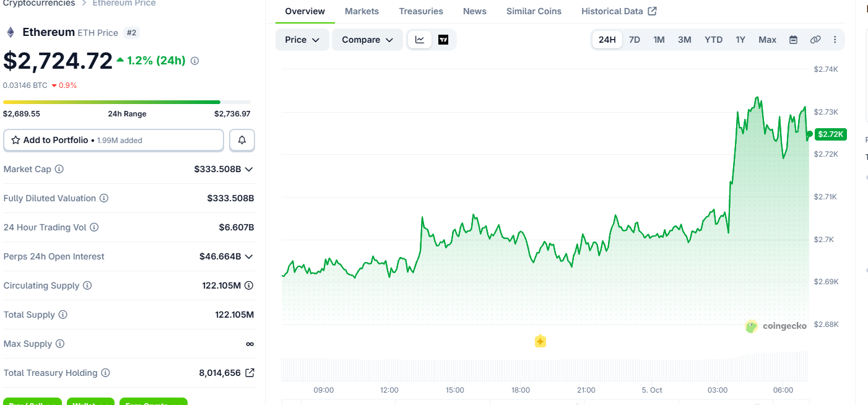Viewport: 868px width, 405px height.
Task: Click the Max Supply info icon
Action: tap(59, 344)
